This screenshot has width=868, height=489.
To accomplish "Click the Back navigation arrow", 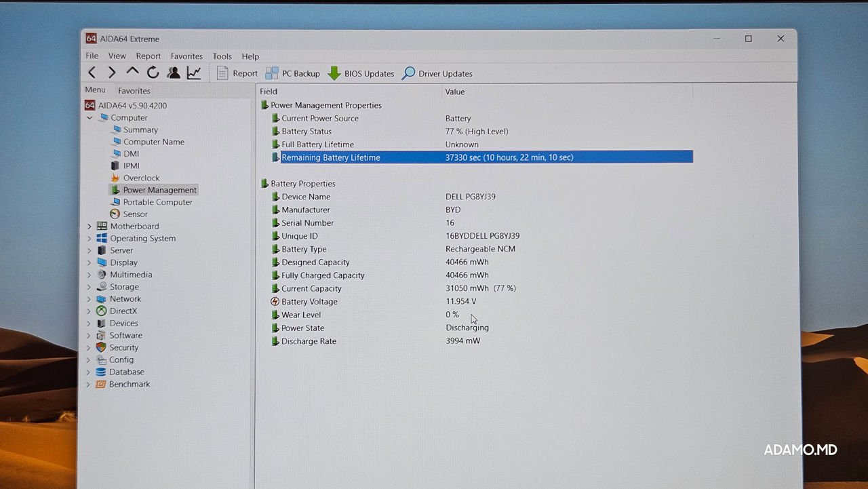I will pyautogui.click(x=92, y=73).
